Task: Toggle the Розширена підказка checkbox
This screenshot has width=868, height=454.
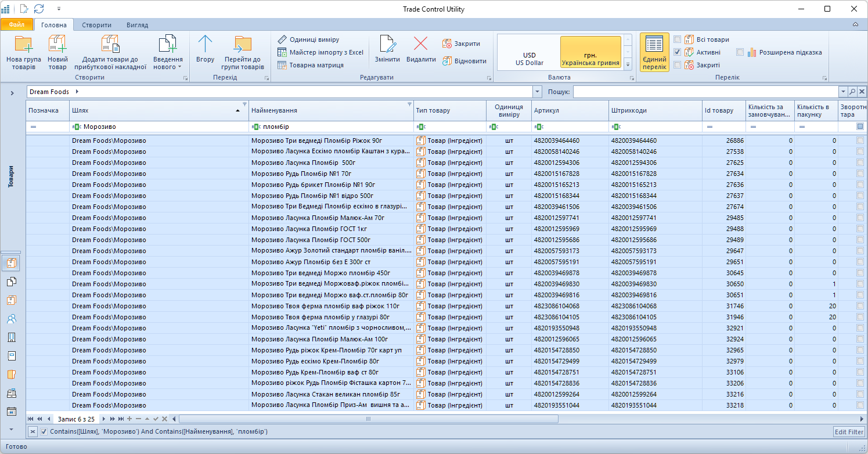Action: (x=740, y=52)
